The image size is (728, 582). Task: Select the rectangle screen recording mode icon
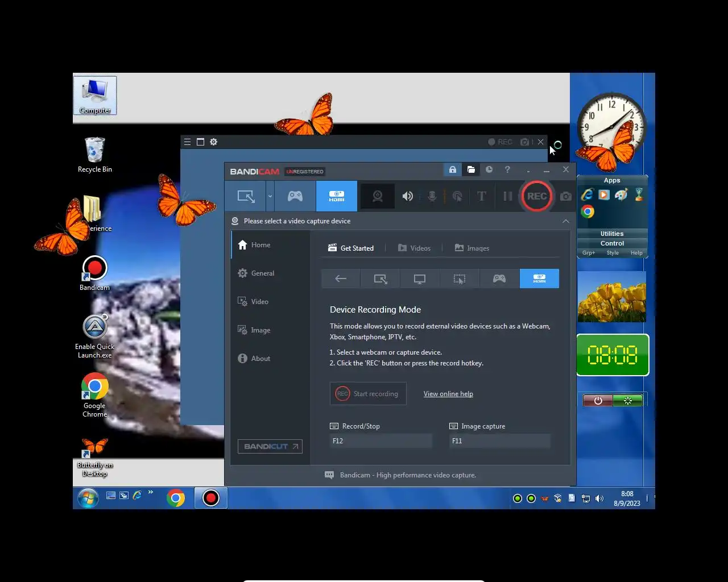(x=246, y=196)
